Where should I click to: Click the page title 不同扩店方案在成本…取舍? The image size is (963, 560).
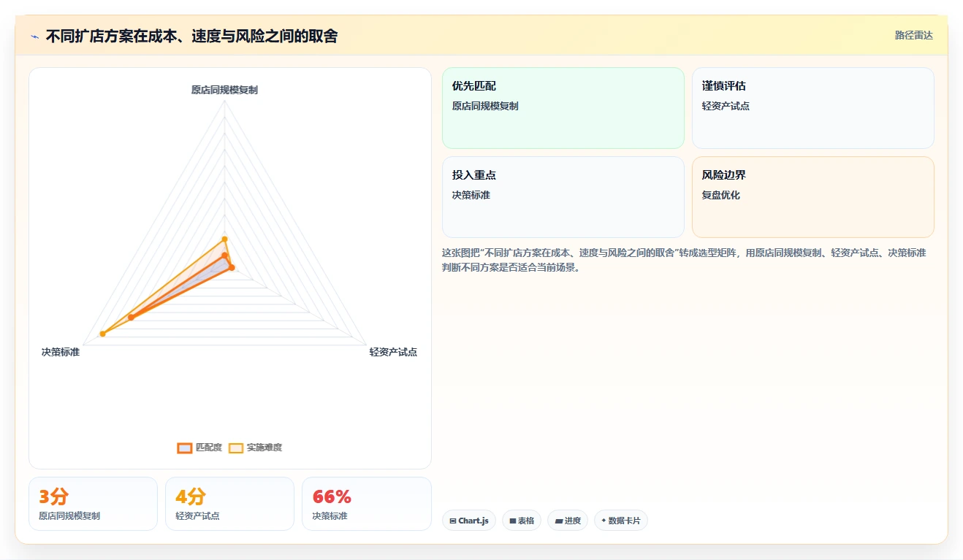click(191, 37)
